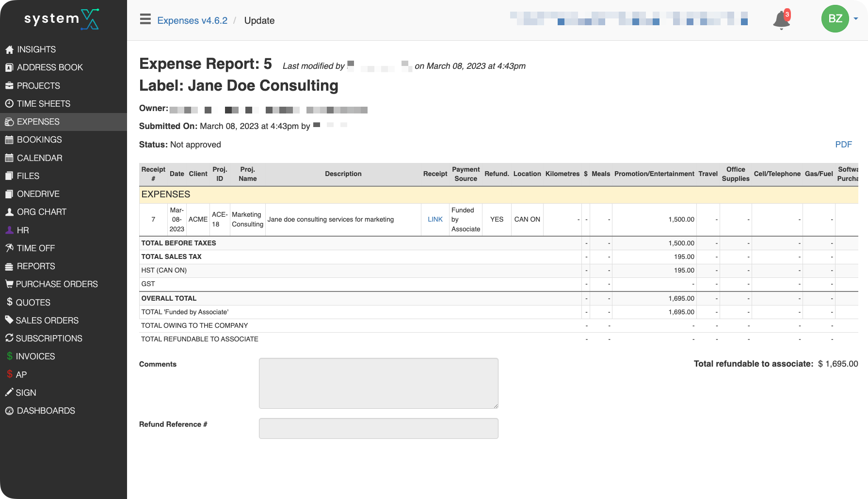Open the Dashboards section
Viewport: 868px width, 499px height.
pos(46,410)
